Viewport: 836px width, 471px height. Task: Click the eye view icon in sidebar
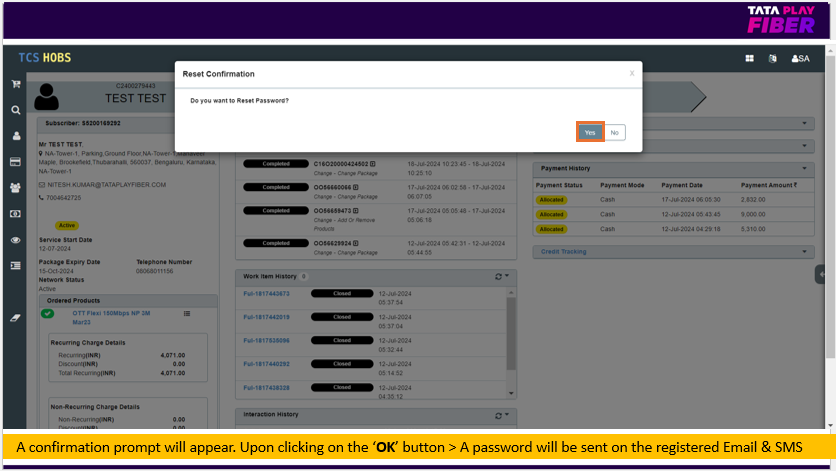tap(15, 240)
